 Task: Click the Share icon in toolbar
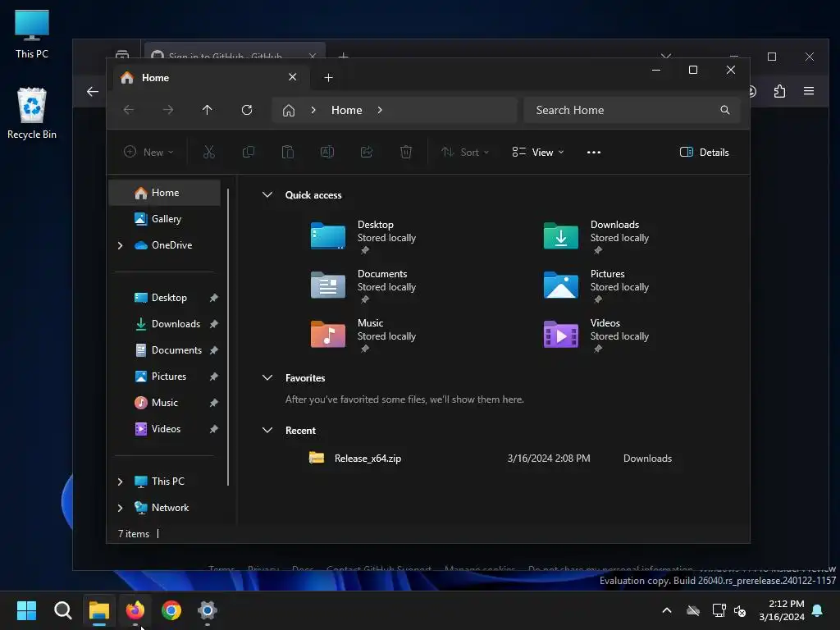click(x=367, y=152)
